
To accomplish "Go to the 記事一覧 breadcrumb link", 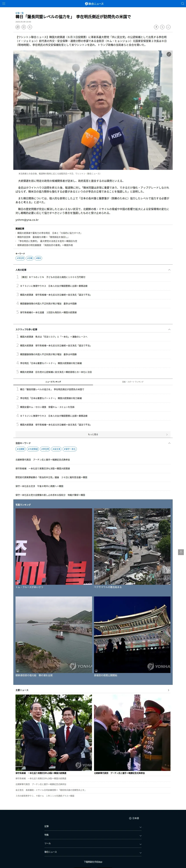I will coord(20,13).
